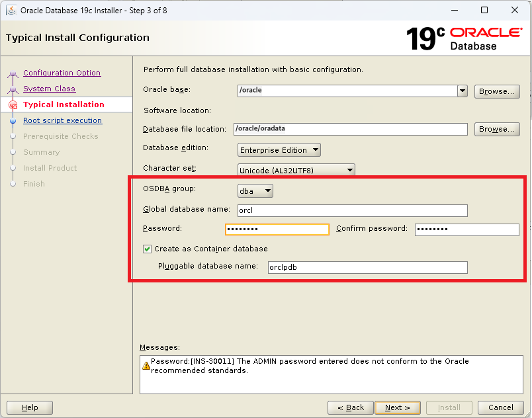Expand the Oracle base dropdown arrow

pyautogui.click(x=462, y=91)
